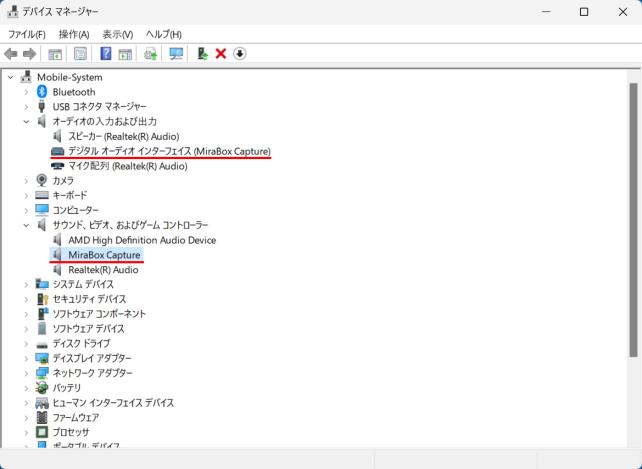Select スピーカー (Realtek(R) Audio) device
642x469 pixels.
click(124, 136)
